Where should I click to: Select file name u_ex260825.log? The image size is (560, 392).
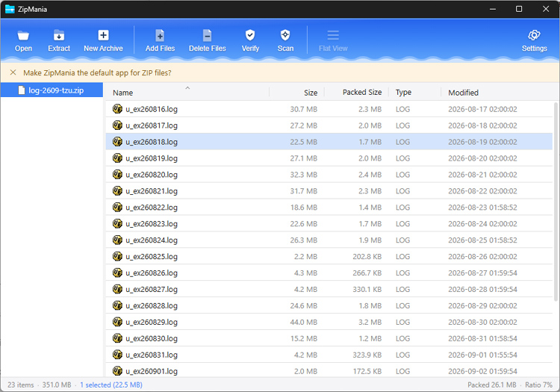click(152, 257)
